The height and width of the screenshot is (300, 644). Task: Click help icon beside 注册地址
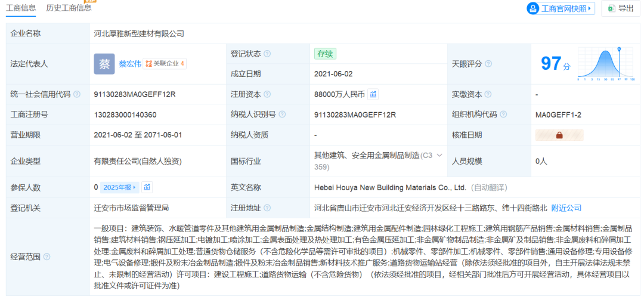(267, 208)
